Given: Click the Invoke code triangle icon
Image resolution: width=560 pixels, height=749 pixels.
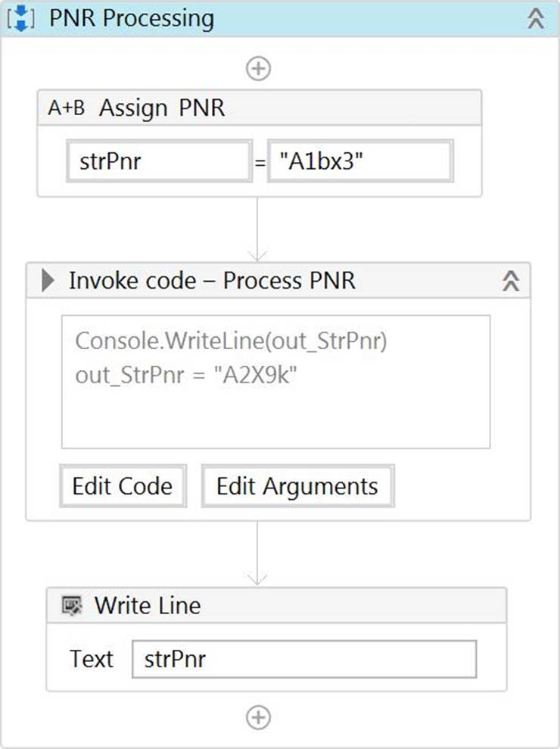Looking at the screenshot, I should (x=48, y=281).
